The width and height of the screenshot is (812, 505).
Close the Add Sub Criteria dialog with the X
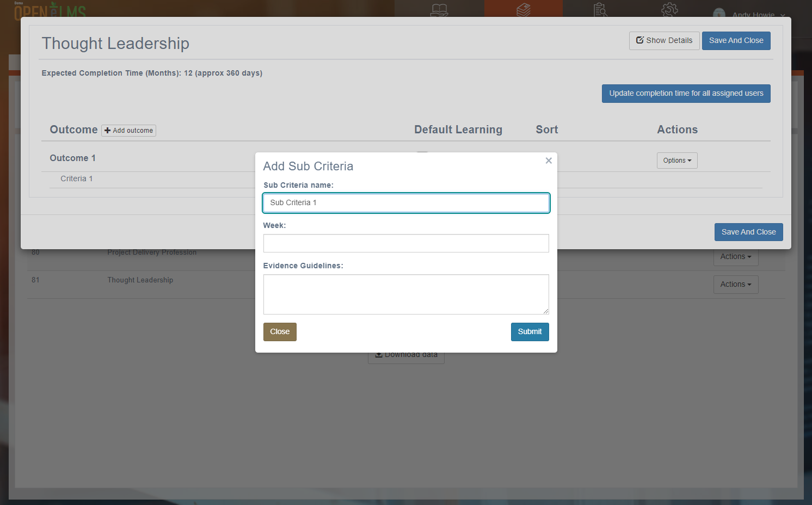pyautogui.click(x=549, y=161)
